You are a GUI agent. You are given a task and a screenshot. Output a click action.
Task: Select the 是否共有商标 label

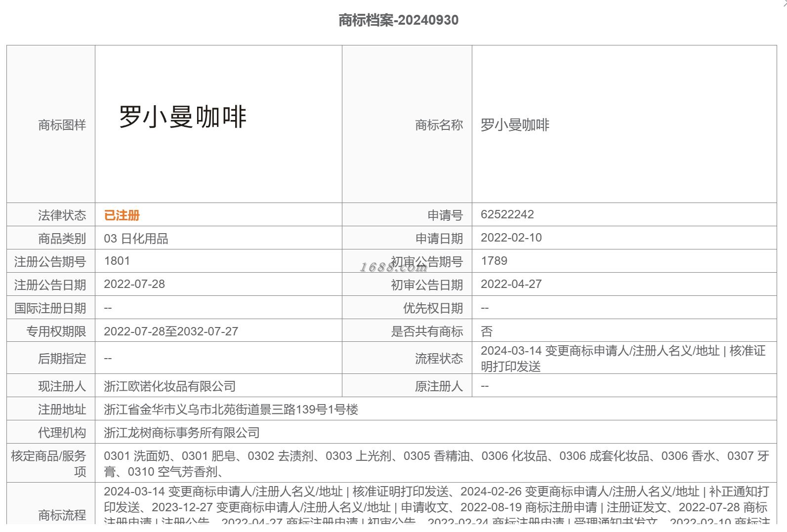[x=427, y=331]
